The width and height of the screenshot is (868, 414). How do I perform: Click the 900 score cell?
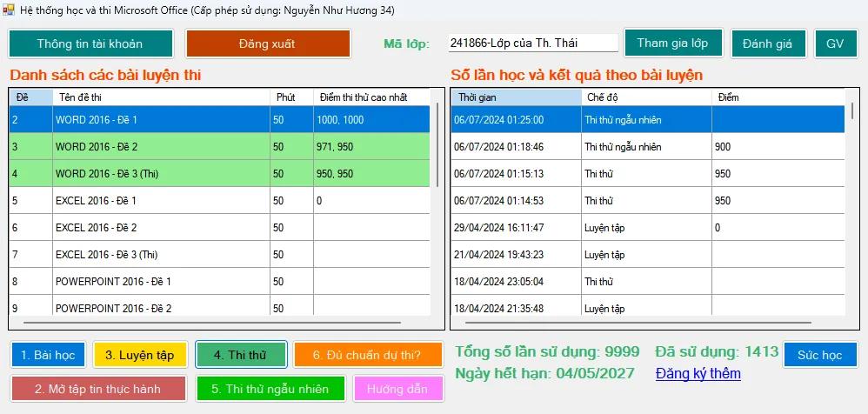point(778,147)
